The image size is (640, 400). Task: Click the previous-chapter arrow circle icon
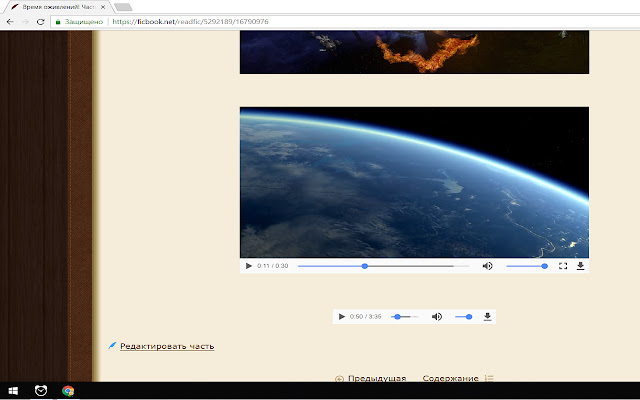(x=339, y=379)
